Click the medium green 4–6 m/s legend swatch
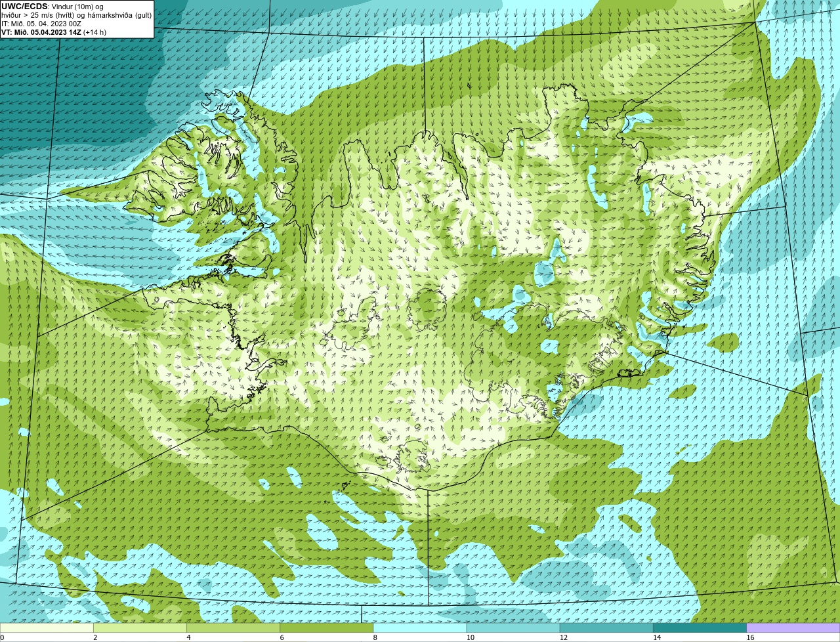 tap(233, 628)
